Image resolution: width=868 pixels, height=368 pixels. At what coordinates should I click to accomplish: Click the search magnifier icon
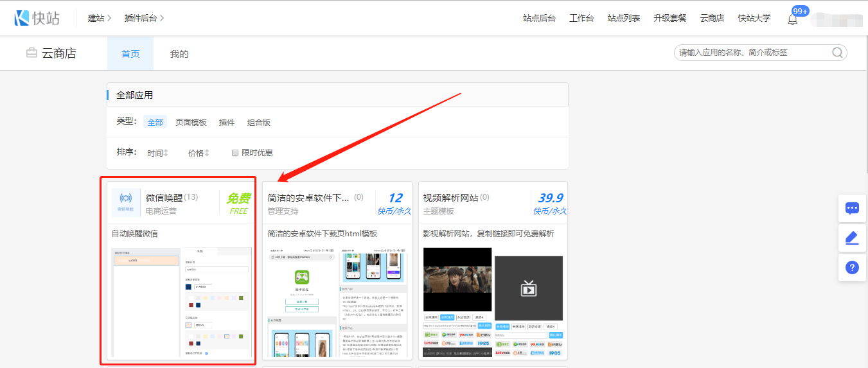(x=837, y=53)
